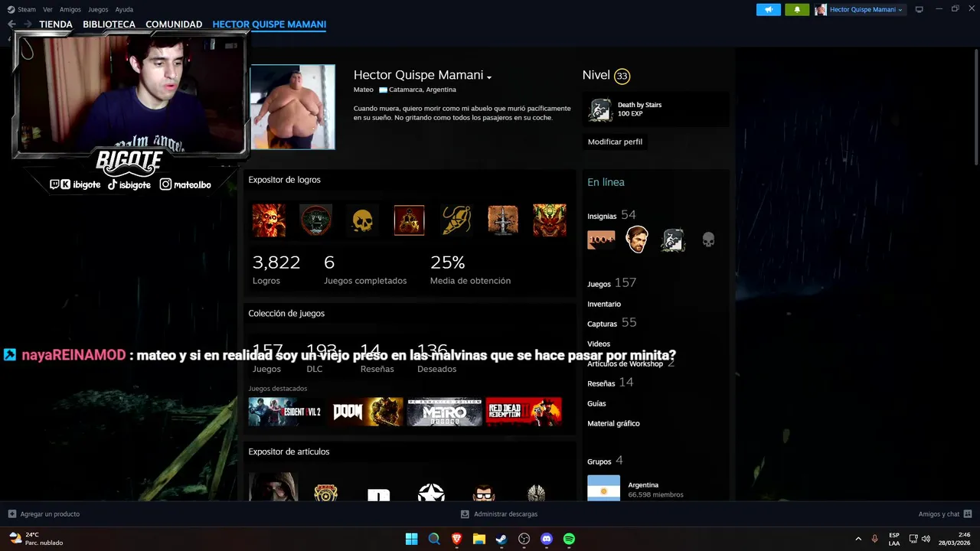Open the Juegos menu in the title bar
Image resolution: width=980 pixels, height=551 pixels.
[98, 9]
